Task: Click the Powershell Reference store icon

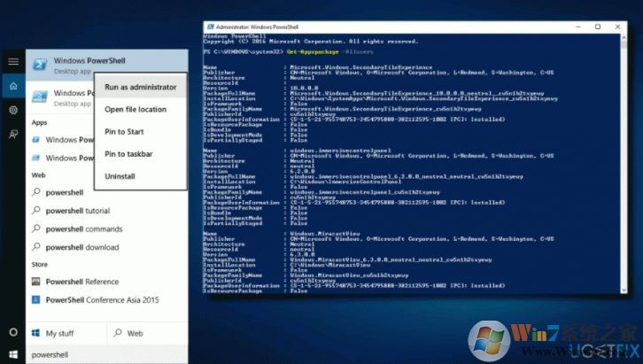Action: pos(36,282)
